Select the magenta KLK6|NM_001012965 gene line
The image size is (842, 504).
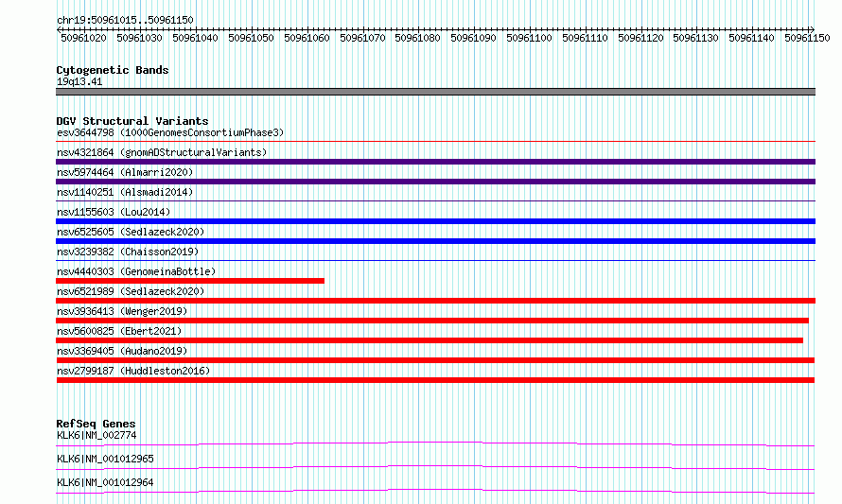[435, 467]
